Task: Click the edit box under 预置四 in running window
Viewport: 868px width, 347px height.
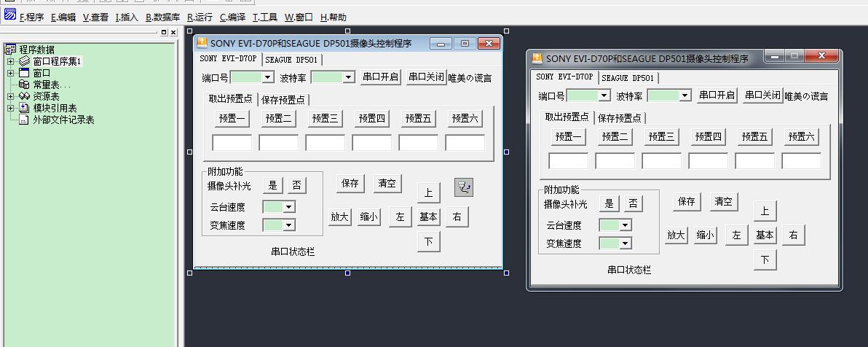Action: pos(708,161)
